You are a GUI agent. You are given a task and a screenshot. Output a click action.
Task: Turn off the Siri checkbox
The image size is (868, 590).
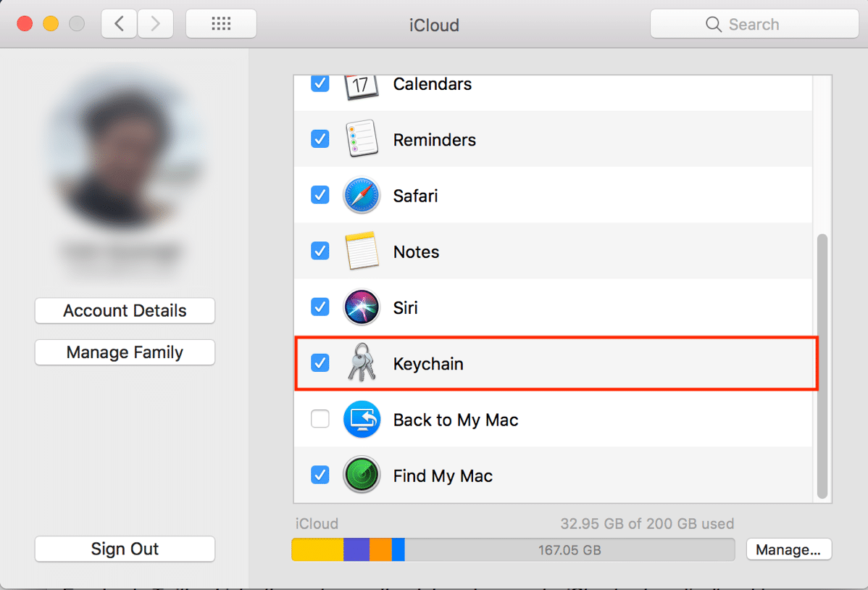click(320, 307)
